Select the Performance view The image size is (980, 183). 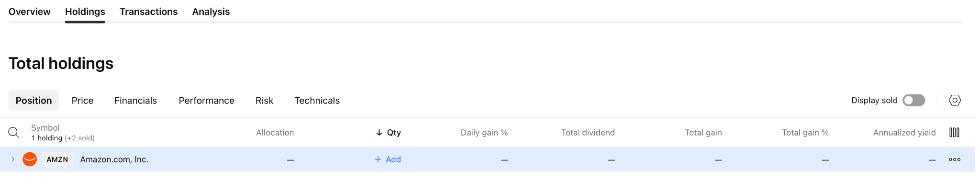point(206,101)
